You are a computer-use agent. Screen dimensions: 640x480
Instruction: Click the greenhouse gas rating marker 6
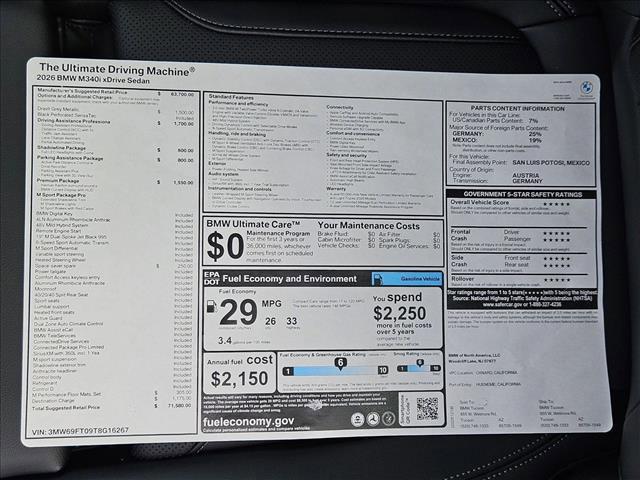340,363
